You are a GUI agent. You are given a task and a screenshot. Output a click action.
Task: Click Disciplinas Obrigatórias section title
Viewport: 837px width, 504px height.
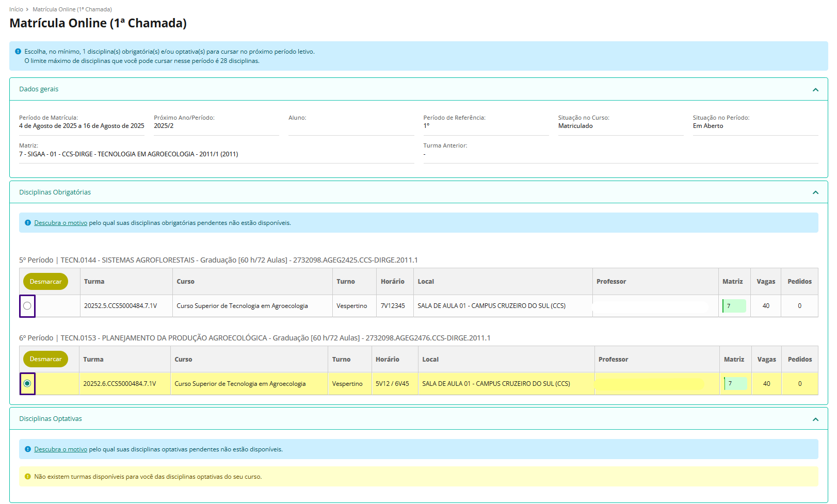click(x=55, y=192)
